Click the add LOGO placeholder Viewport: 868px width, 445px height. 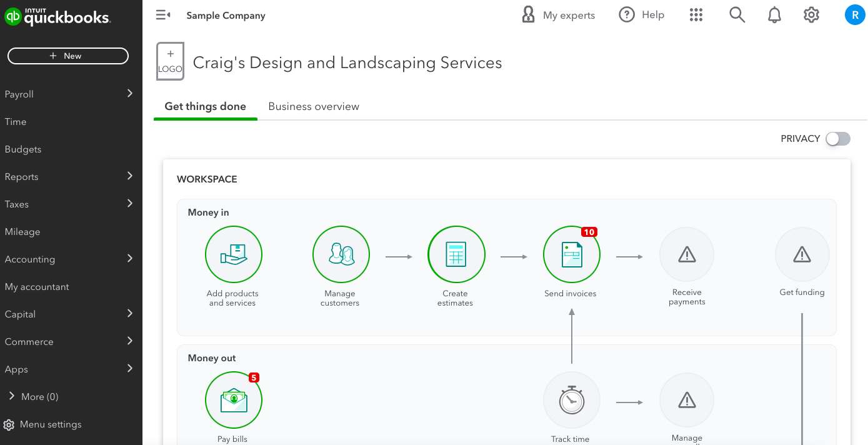(x=170, y=62)
